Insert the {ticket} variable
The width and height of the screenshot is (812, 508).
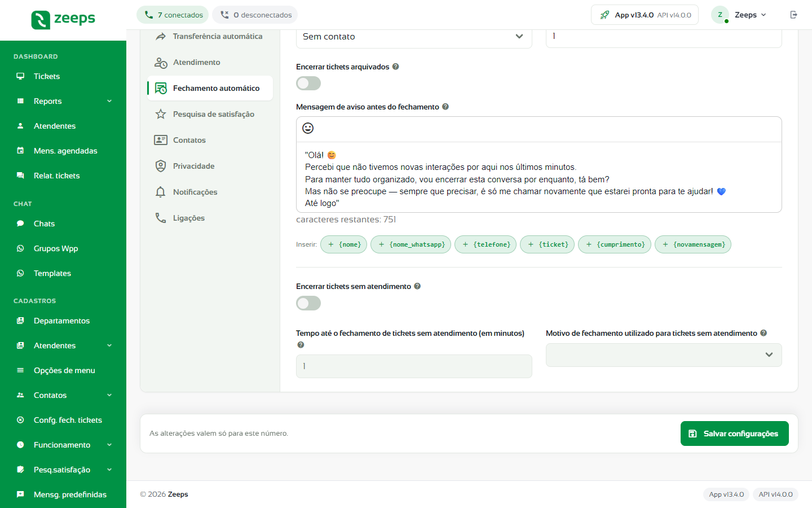click(x=548, y=244)
